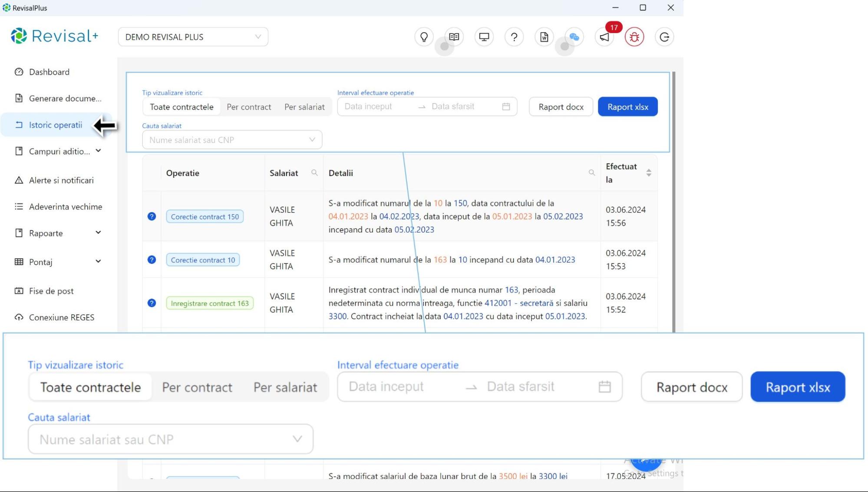Image resolution: width=868 pixels, height=492 pixels.
Task: Click info icon beside Corectie contract 10
Action: click(x=152, y=259)
